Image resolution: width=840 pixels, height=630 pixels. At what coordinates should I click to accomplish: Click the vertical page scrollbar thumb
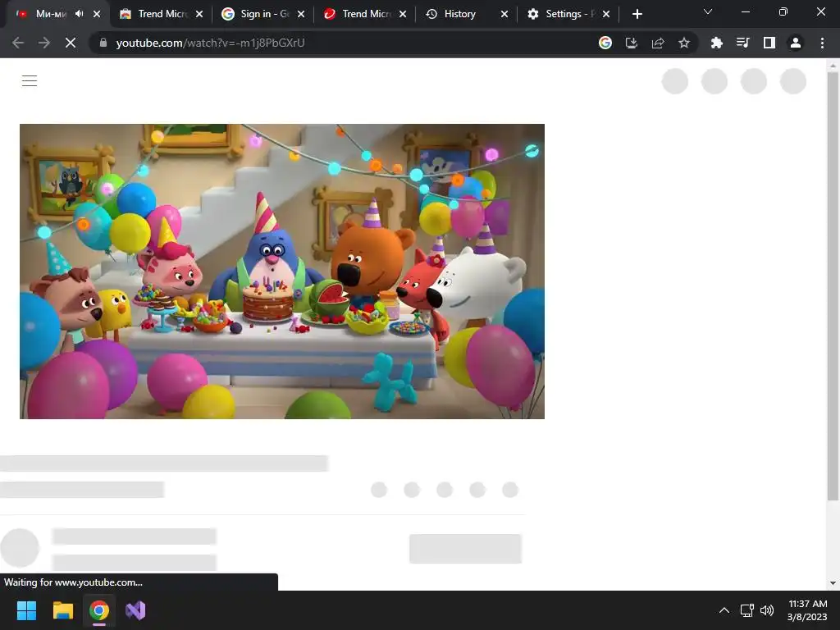(x=833, y=286)
